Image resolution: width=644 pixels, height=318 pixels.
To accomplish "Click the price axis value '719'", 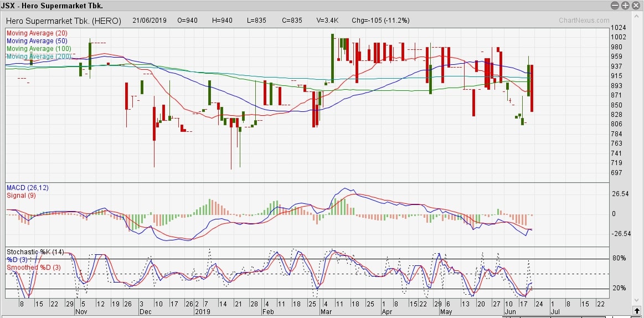I will pyautogui.click(x=617, y=163).
